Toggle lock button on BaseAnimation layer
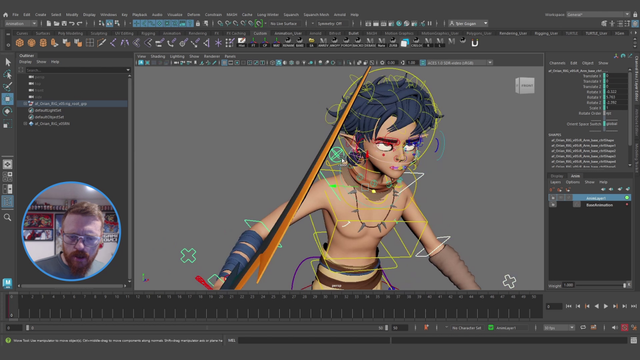The image size is (640, 360). (553, 204)
